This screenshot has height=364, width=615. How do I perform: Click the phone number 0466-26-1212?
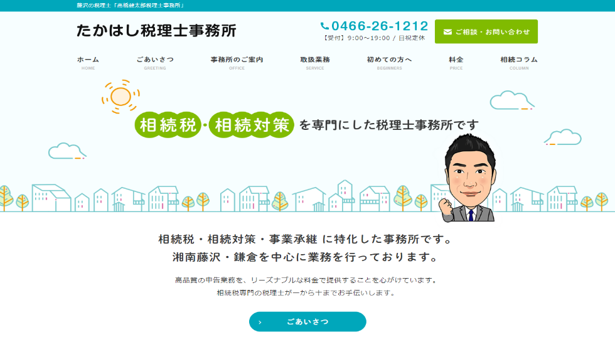380,26
